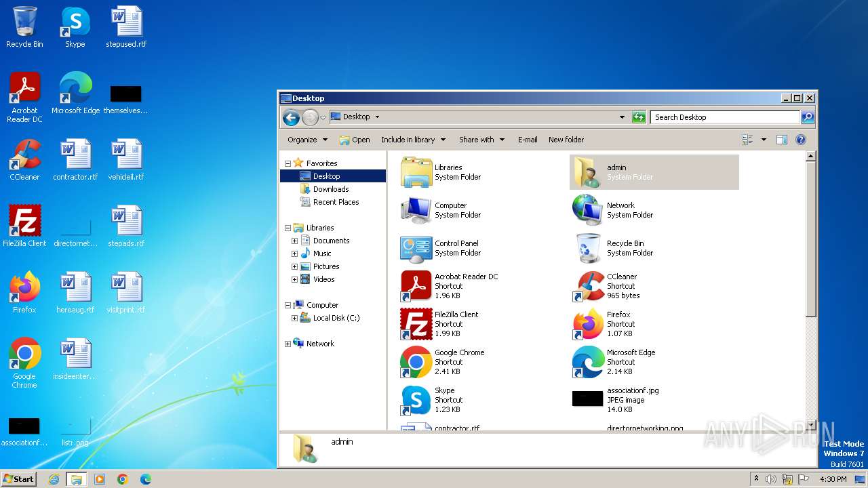
Task: Select Google Chrome desktop shortcut
Action: (24, 363)
